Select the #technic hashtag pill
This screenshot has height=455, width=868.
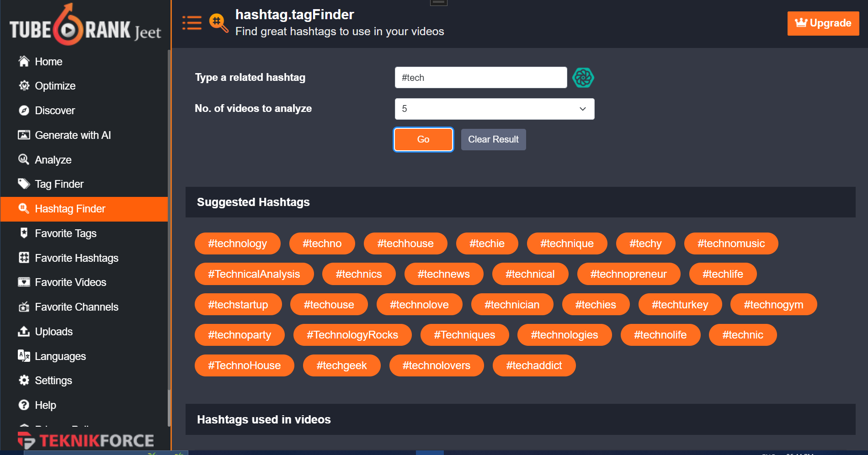coord(743,335)
